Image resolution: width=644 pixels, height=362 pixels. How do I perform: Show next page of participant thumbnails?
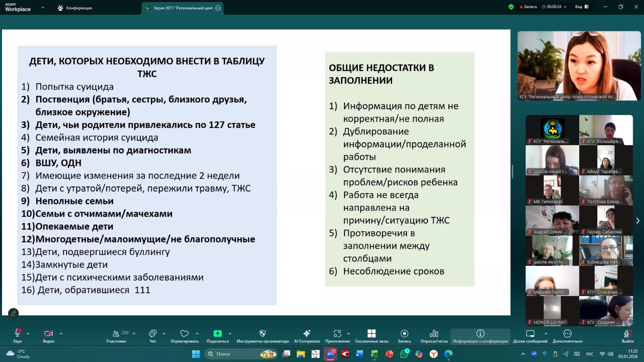pos(638,220)
